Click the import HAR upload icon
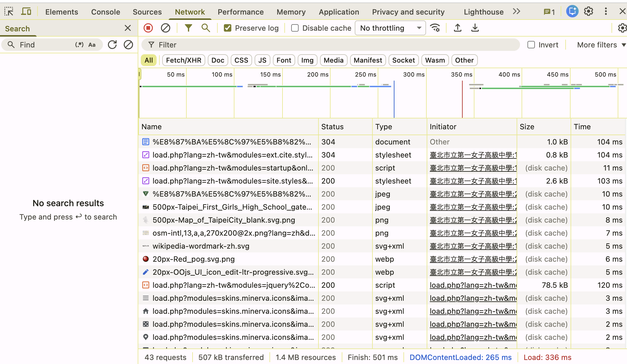Image resolution: width=627 pixels, height=364 pixels. click(x=457, y=28)
